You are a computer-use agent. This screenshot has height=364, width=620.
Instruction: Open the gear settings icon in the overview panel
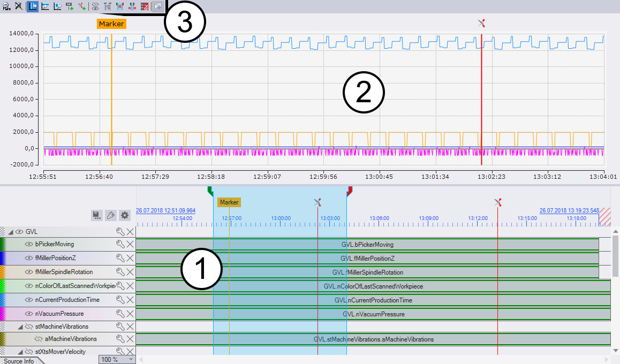point(125,215)
